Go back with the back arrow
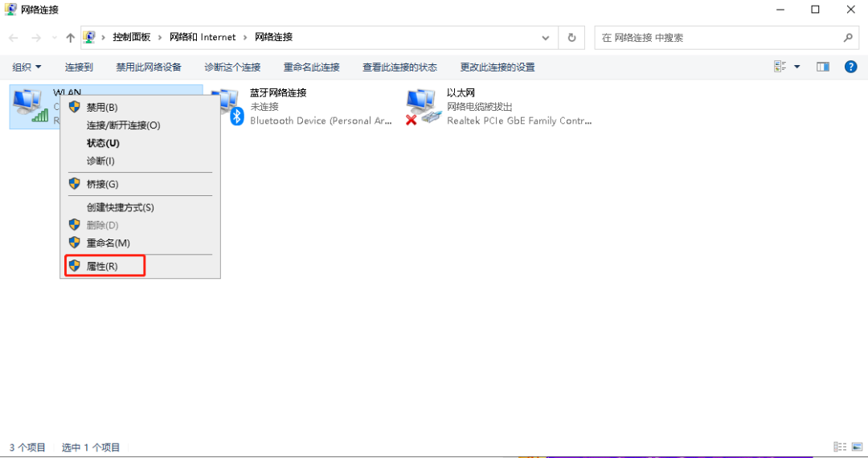The width and height of the screenshot is (868, 458). [14, 38]
